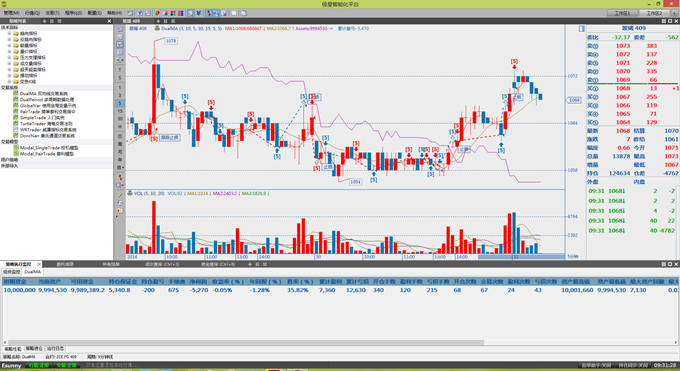Click the yen symbol toolbar icon
Image resolution: width=680 pixels, height=371 pixels.
pyautogui.click(x=199, y=13)
